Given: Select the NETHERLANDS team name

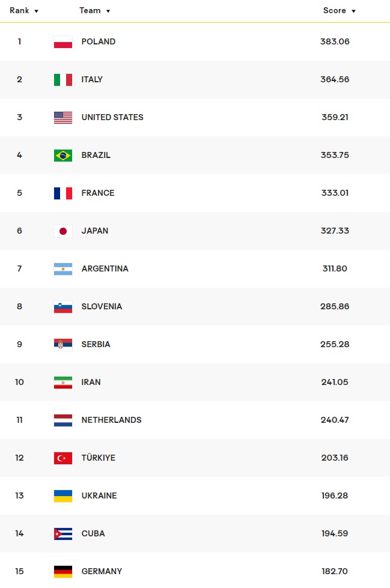Looking at the screenshot, I should [x=111, y=420].
